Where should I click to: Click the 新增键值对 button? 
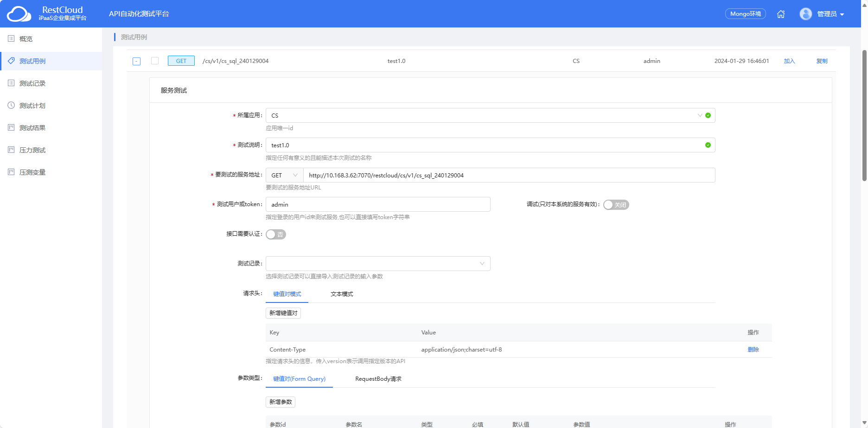tap(283, 313)
